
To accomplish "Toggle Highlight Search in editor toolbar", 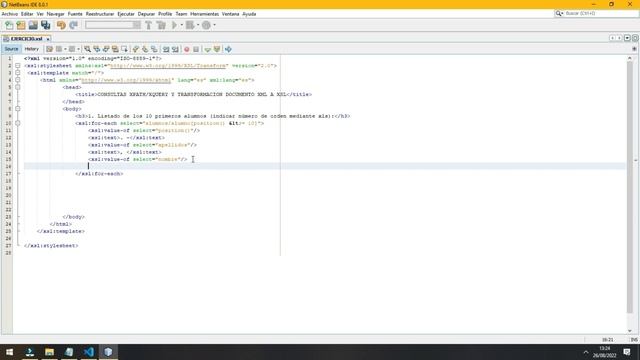I will (x=116, y=49).
